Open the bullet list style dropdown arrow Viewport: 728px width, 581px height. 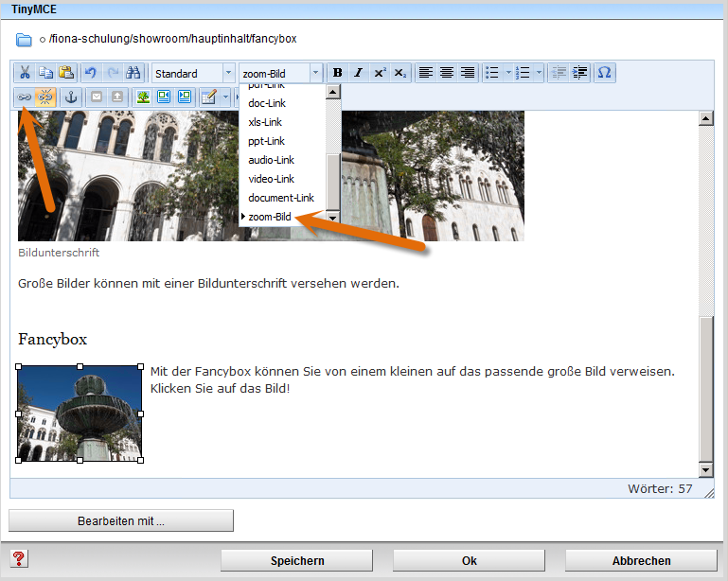pyautogui.click(x=508, y=73)
